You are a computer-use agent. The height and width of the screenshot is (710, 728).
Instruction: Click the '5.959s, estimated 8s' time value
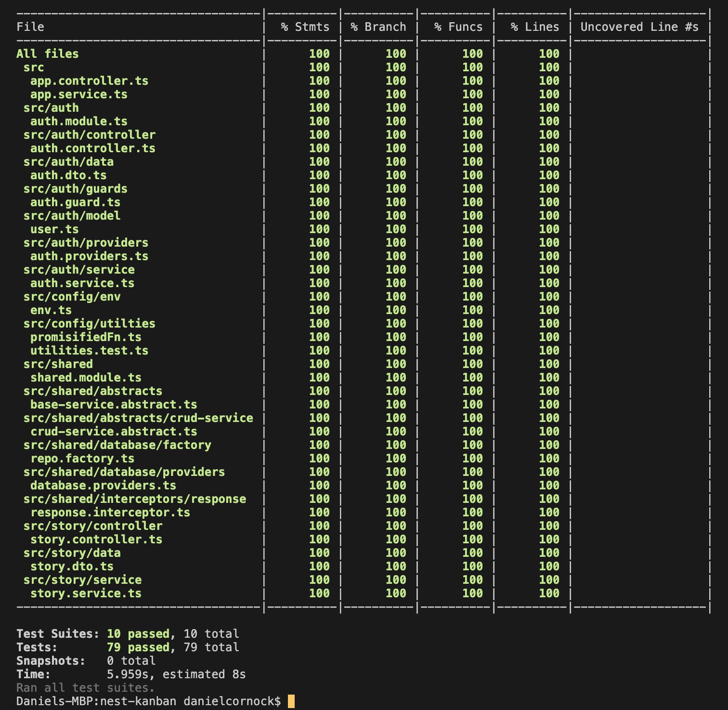[176, 674]
